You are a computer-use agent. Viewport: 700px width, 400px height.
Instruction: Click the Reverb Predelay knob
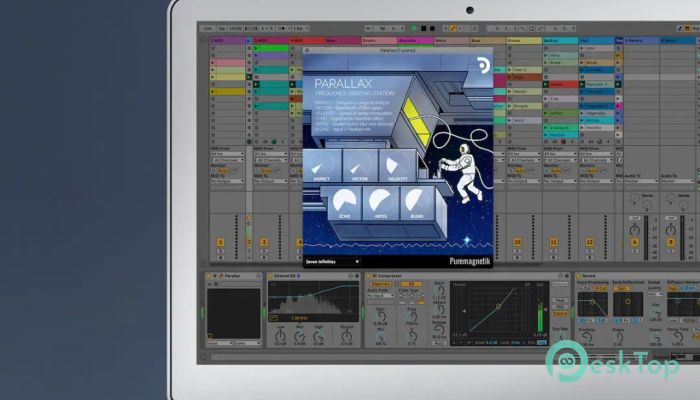coord(588,338)
